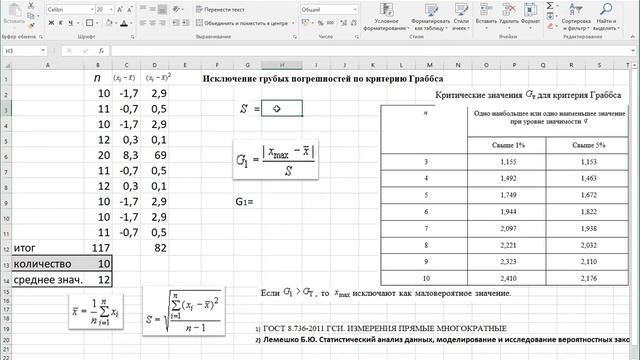
Task: Toggle bottom vertical alignment
Action: [x=162, y=9]
